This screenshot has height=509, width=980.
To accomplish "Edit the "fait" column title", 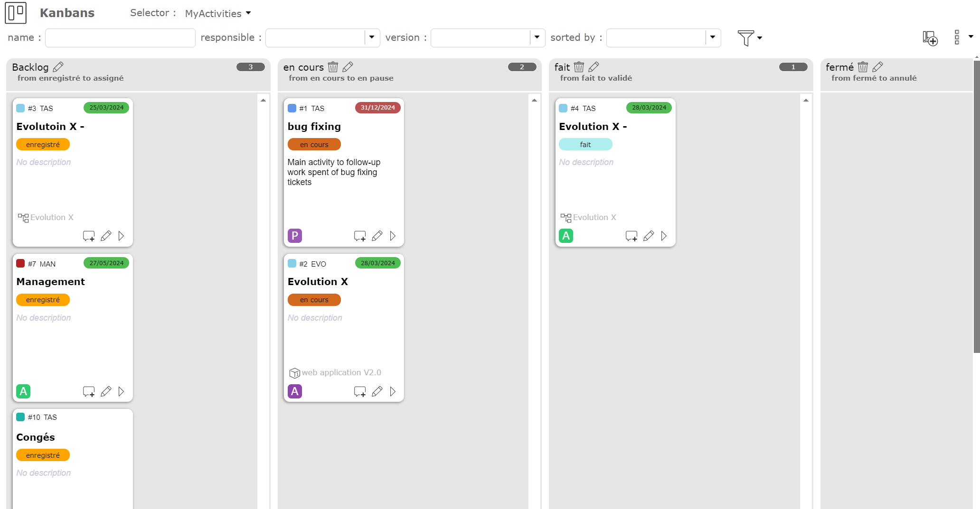I will [594, 67].
